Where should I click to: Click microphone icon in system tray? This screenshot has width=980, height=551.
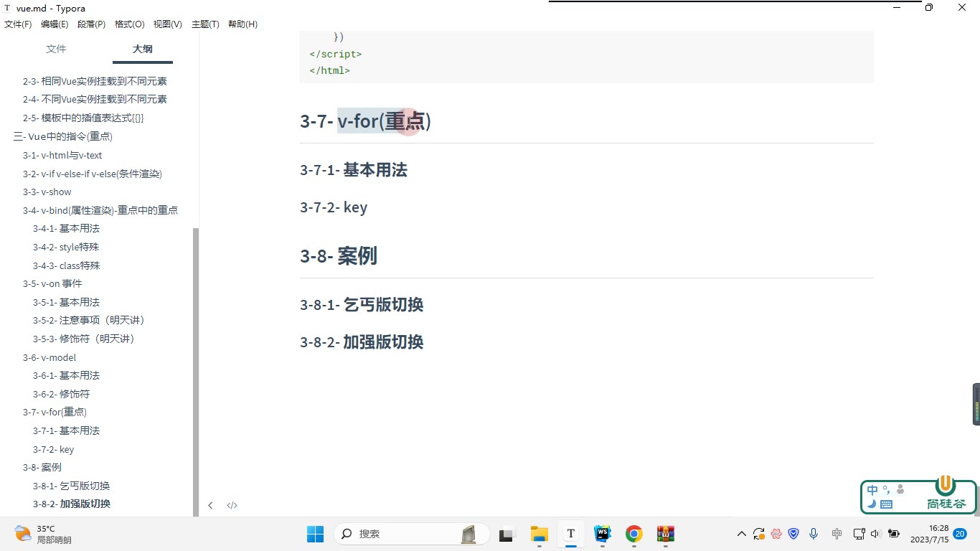(x=814, y=534)
